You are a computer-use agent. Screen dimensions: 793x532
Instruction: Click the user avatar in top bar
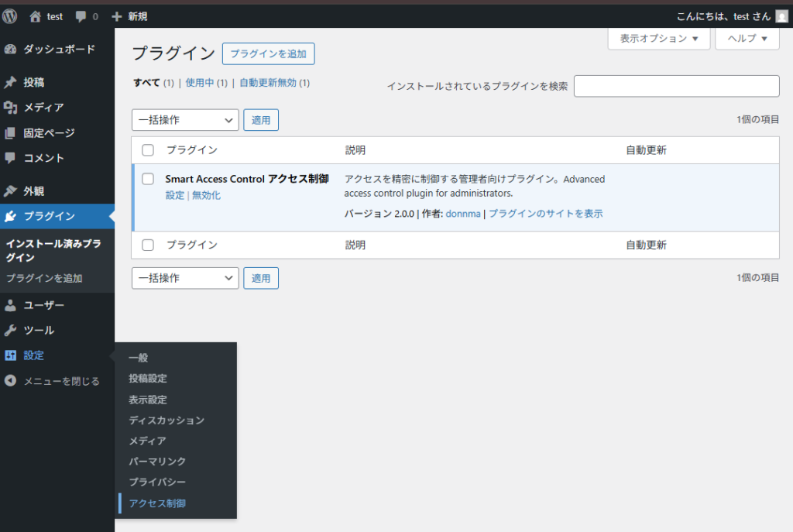pyautogui.click(x=781, y=16)
